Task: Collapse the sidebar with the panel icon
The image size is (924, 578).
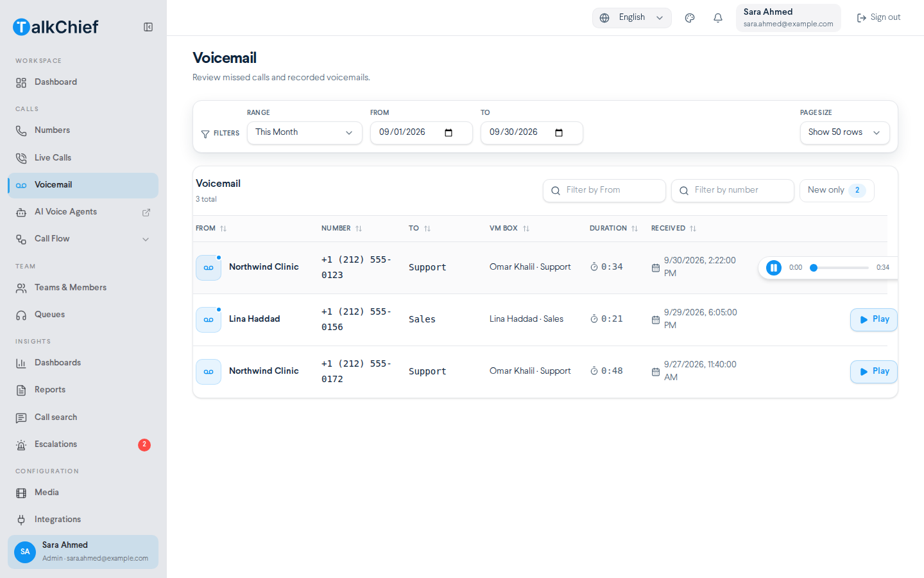Action: (x=148, y=27)
